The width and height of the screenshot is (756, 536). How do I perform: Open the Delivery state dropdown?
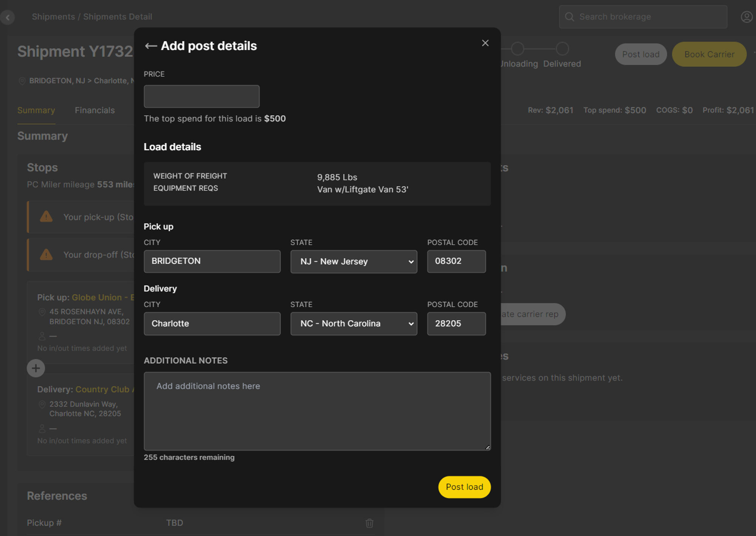(x=354, y=323)
